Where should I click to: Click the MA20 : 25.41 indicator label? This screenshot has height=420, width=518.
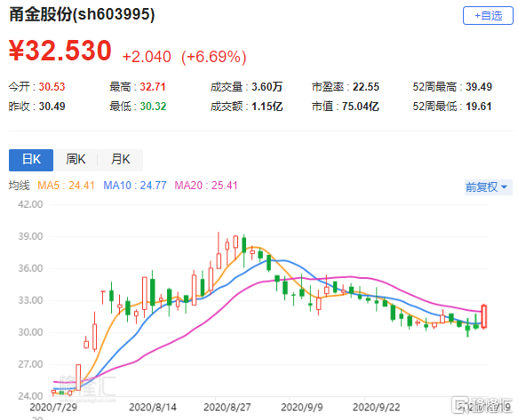click(x=206, y=186)
